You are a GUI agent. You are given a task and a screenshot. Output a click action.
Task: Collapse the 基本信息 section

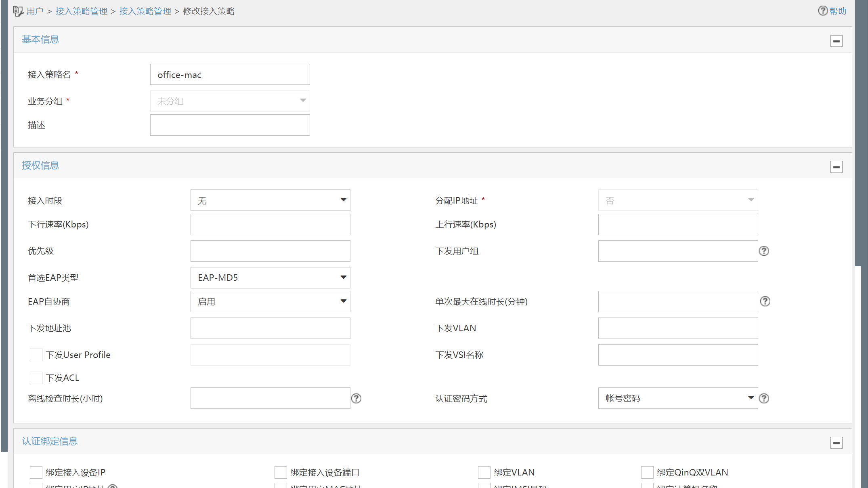coord(836,41)
